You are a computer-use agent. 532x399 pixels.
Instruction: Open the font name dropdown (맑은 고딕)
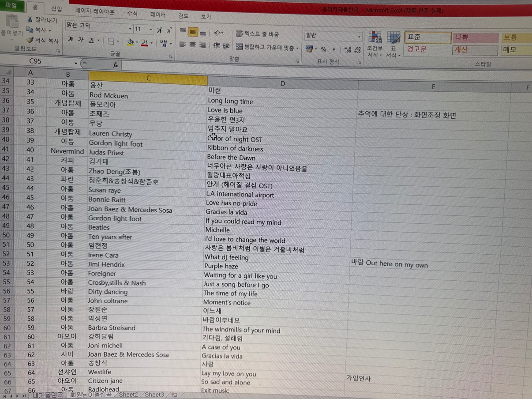130,29
